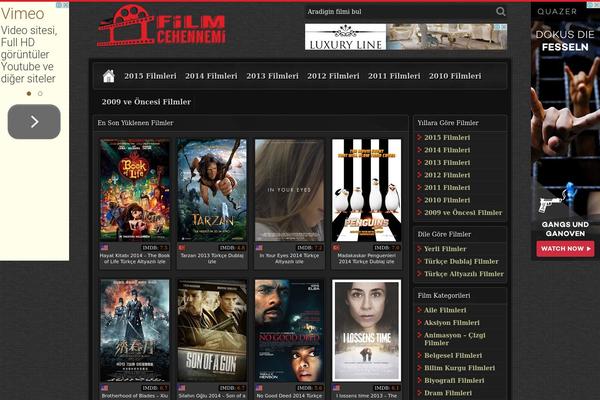Click the IMDB rating badge on Tarzan card

coord(232,248)
